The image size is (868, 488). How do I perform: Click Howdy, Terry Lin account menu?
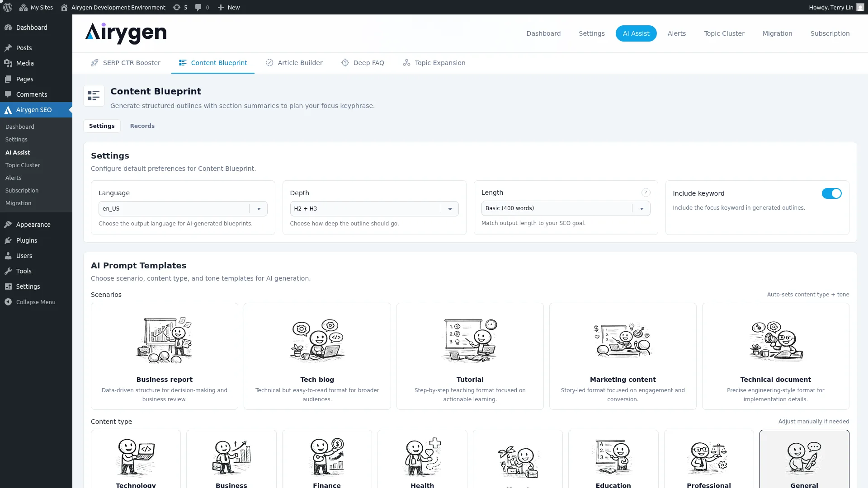click(836, 7)
